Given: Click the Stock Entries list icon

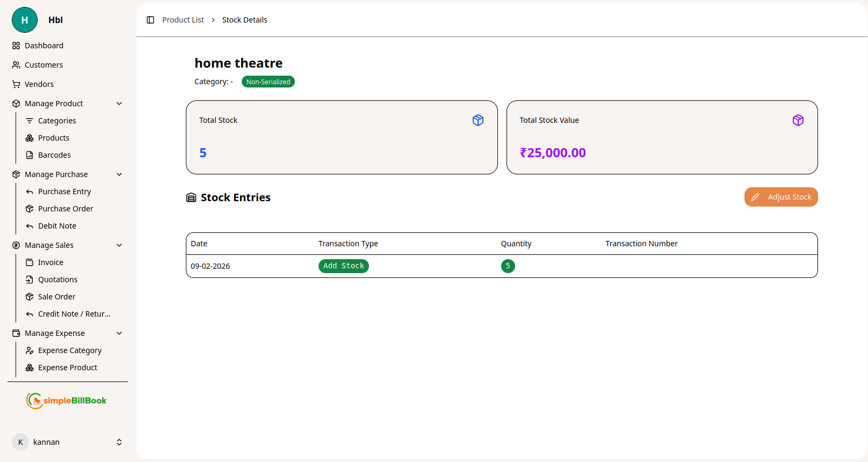Looking at the screenshot, I should [x=191, y=197].
